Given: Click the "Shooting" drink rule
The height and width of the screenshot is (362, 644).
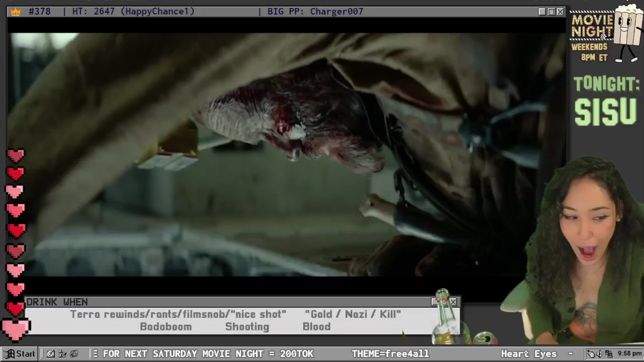Looking at the screenshot, I should [247, 326].
